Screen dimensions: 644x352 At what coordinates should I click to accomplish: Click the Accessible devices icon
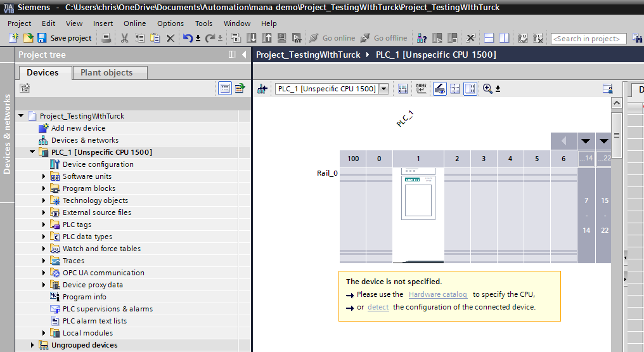(x=422, y=38)
